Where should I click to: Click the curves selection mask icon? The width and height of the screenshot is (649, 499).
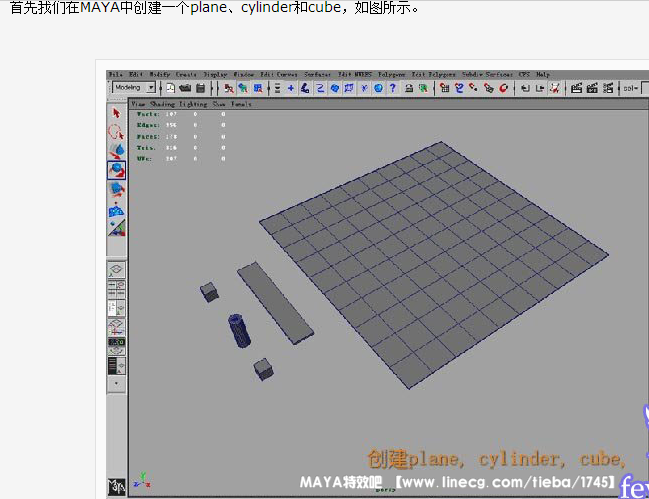[320, 88]
